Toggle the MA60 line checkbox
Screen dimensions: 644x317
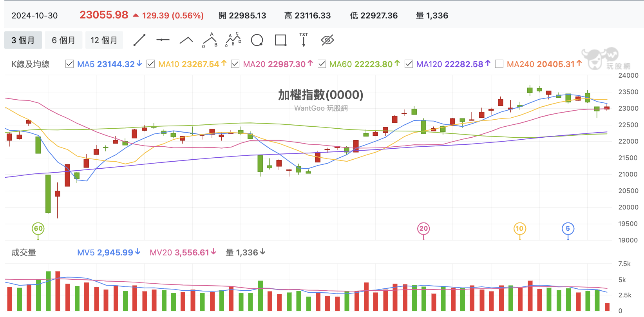pyautogui.click(x=322, y=64)
